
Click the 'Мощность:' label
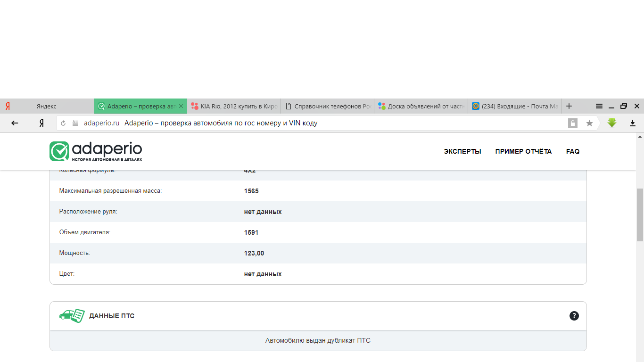(74, 253)
